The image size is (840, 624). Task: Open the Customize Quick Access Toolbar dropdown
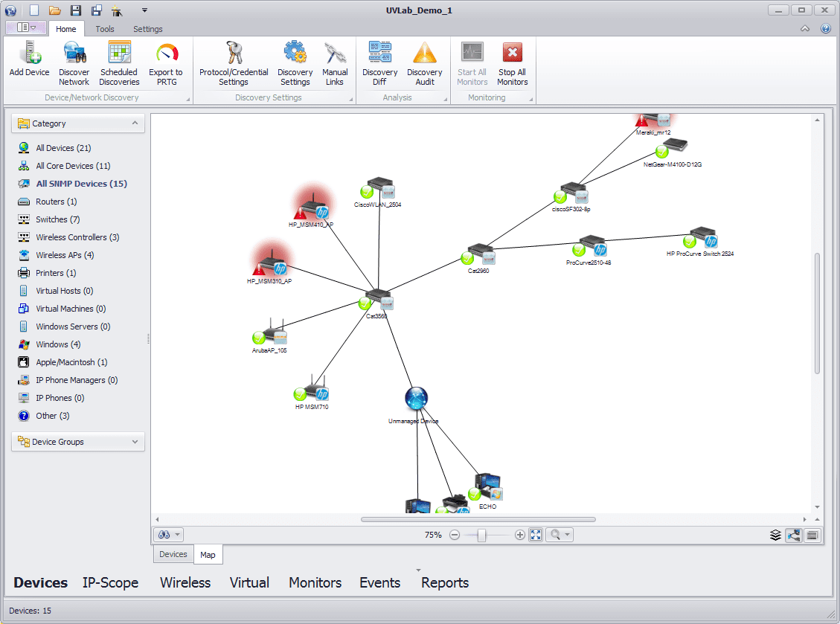pyautogui.click(x=144, y=10)
